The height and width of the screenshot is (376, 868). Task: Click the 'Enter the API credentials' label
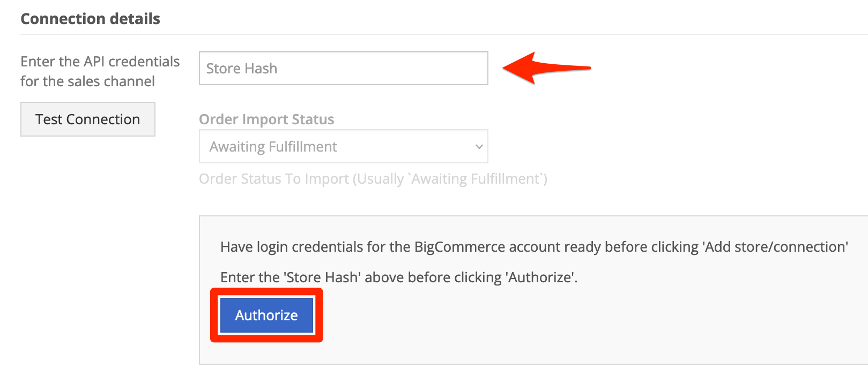pyautogui.click(x=100, y=62)
